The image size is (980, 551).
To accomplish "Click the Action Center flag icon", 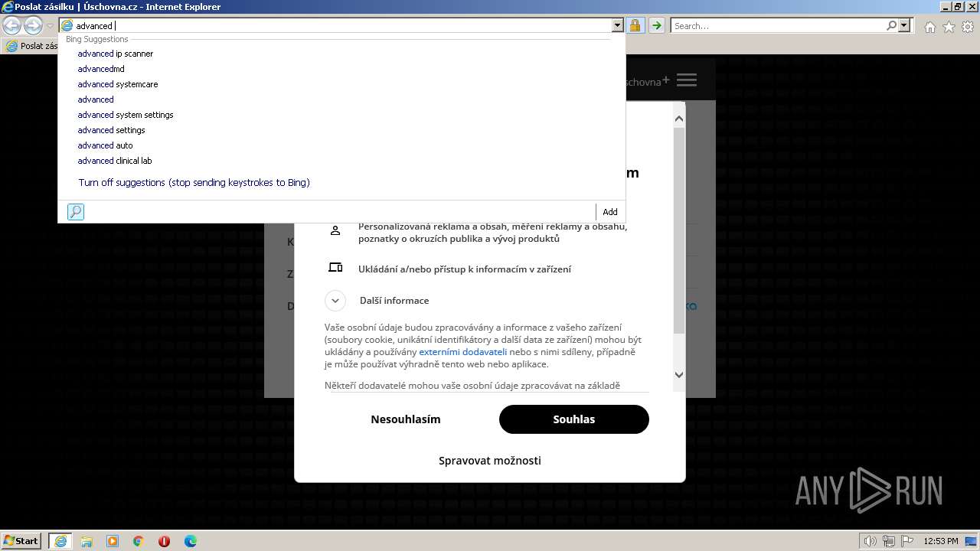I will (909, 541).
